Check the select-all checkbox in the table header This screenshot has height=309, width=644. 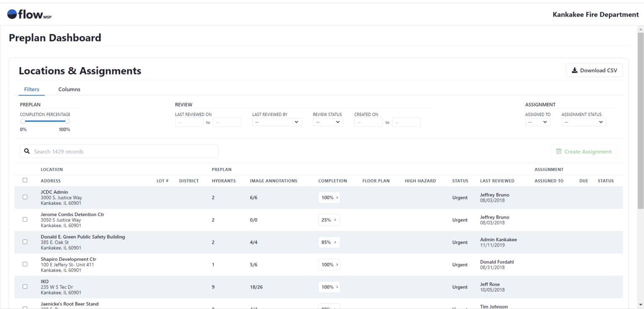point(25,180)
